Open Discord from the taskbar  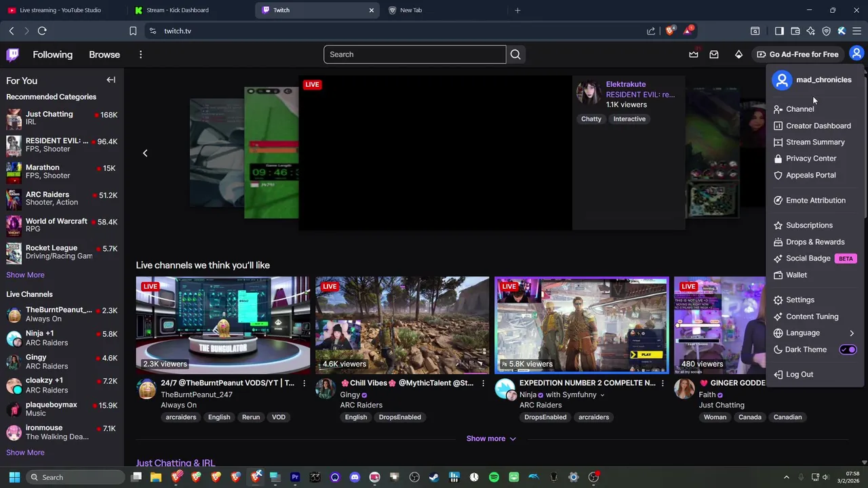(x=355, y=477)
